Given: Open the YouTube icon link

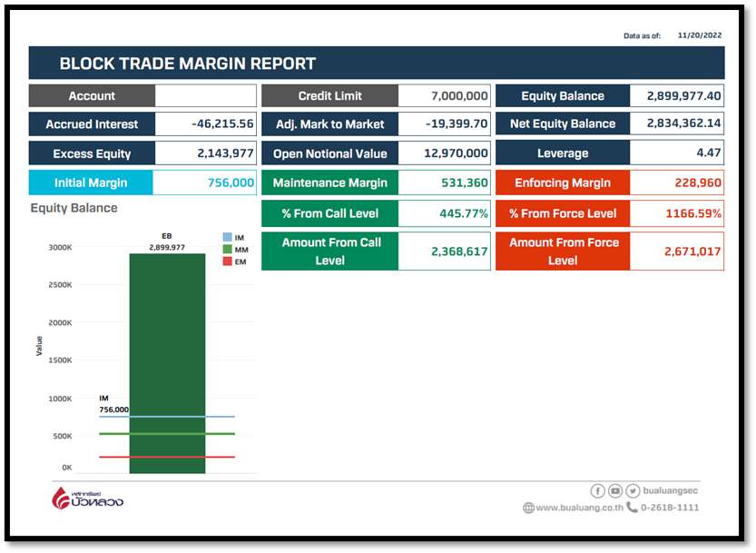Looking at the screenshot, I should pos(615,490).
